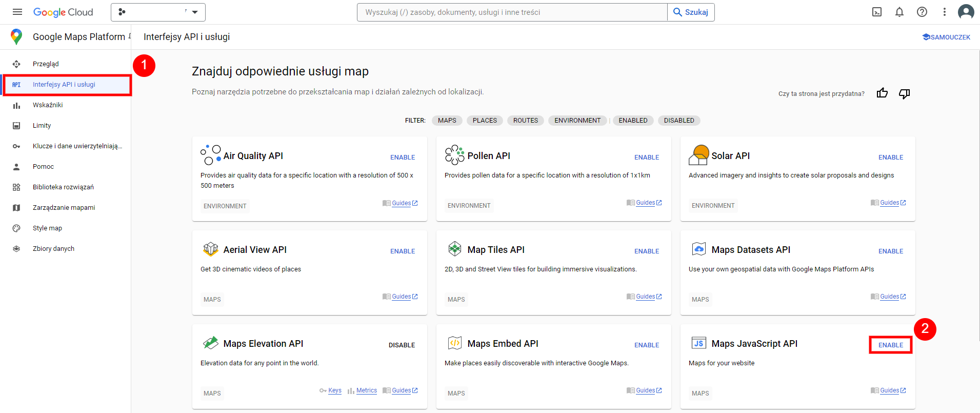
Task: Open the main hamburger navigation menu
Action: [17, 12]
